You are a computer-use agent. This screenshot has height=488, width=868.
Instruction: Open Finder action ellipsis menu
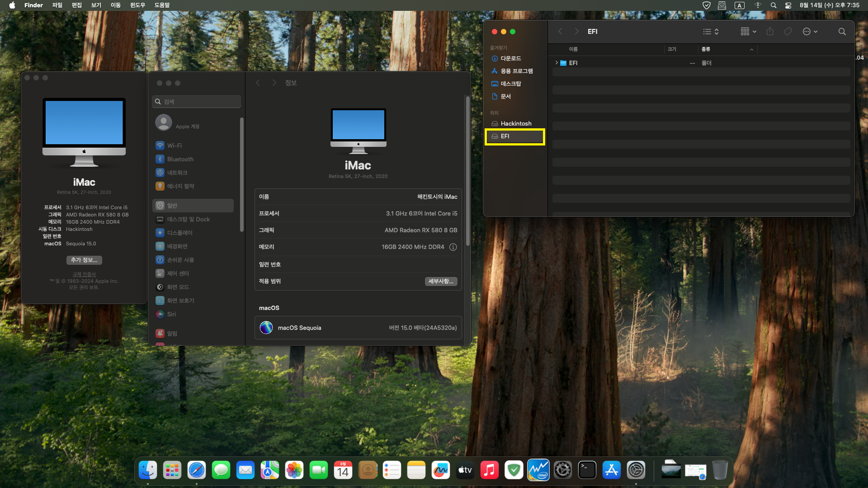(x=810, y=32)
